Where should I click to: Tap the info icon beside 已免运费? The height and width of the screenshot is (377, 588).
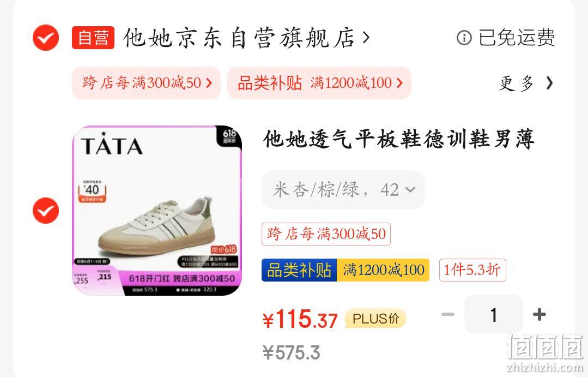tap(464, 38)
